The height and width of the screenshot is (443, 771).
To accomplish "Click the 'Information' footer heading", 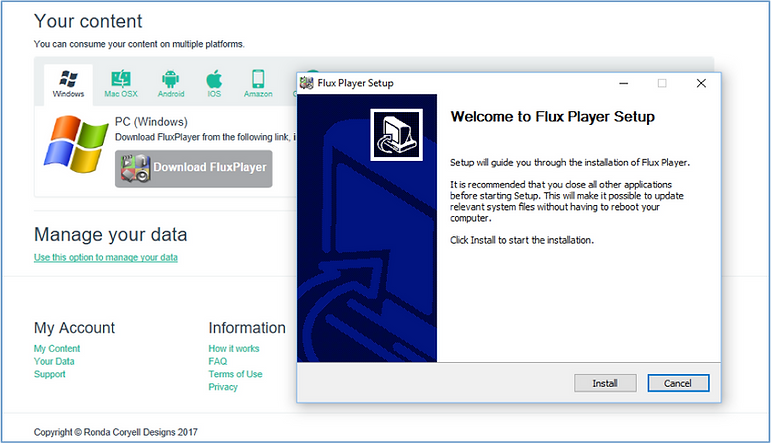I will [x=247, y=328].
